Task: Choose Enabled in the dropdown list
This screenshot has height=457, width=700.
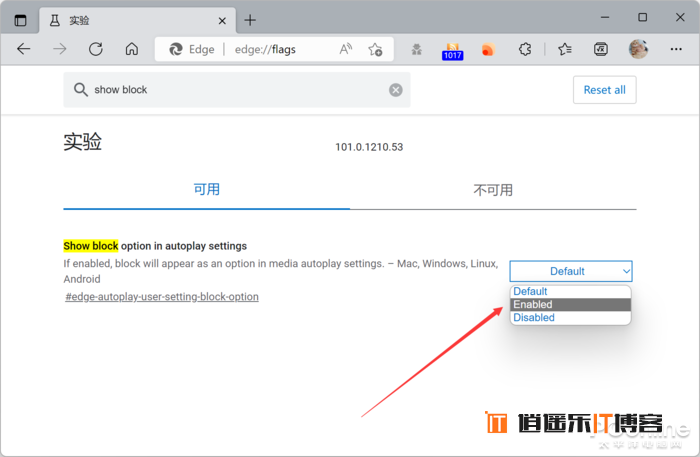Action: 571,304
